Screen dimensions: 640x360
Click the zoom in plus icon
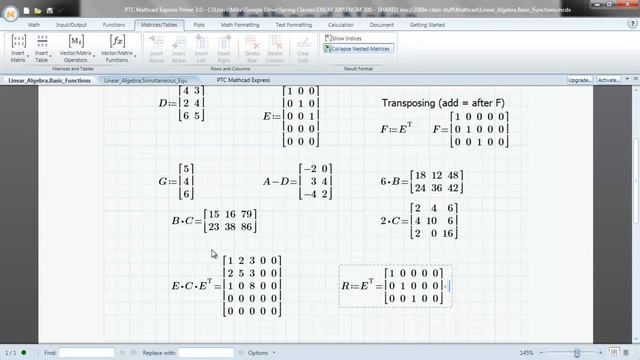[x=600, y=353]
